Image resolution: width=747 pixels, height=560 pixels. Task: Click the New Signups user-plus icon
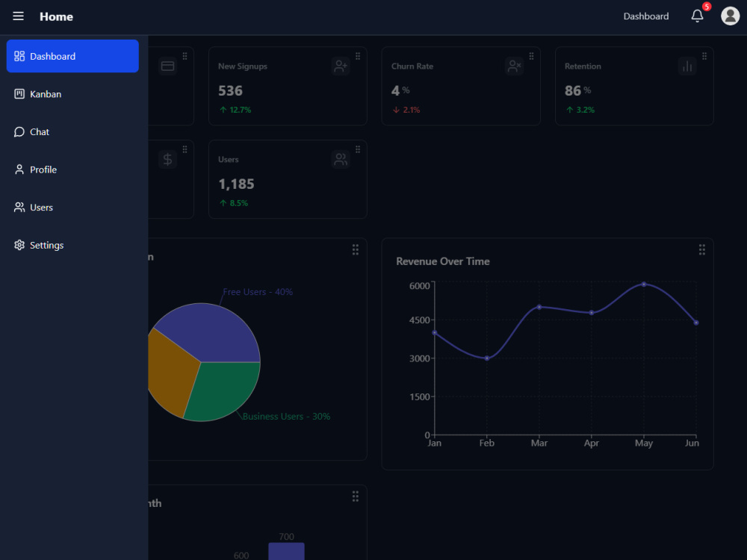(341, 66)
